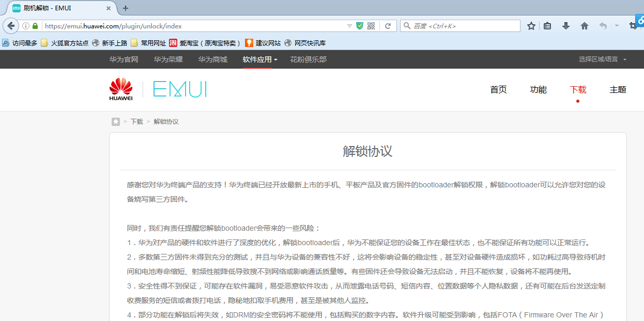The width and height of the screenshot is (644, 321).
Task: Switch to the 首页 navigation item
Action: (x=498, y=90)
